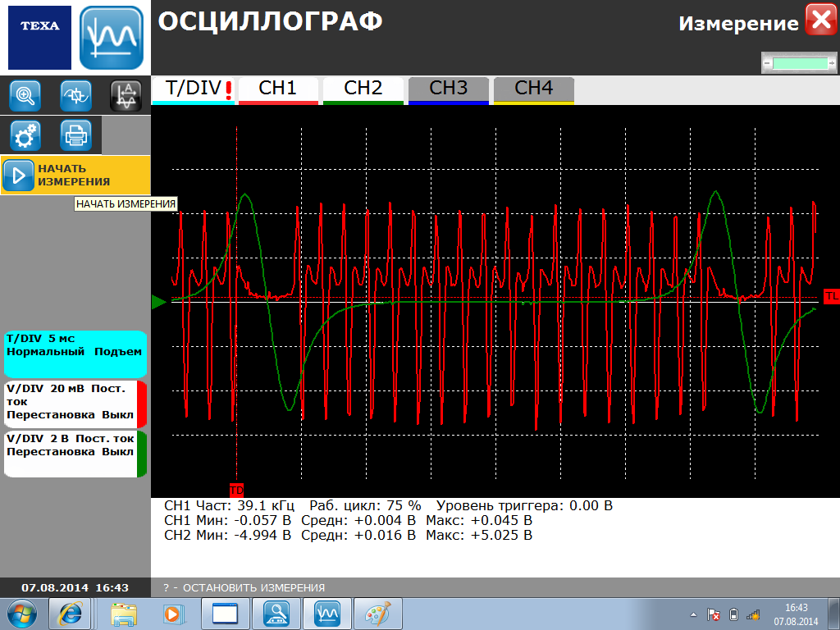Enable the CH4 channel tab
840x630 pixels.
(533, 89)
